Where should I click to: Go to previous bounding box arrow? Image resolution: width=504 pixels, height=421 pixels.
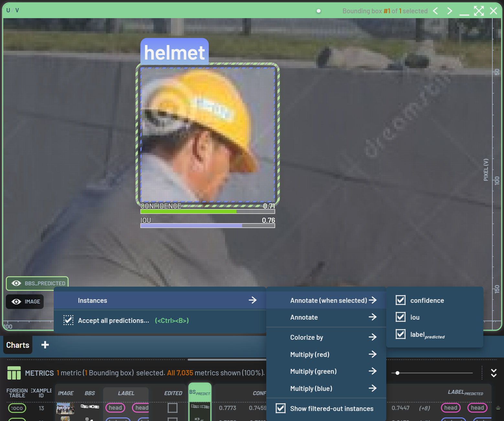(436, 11)
